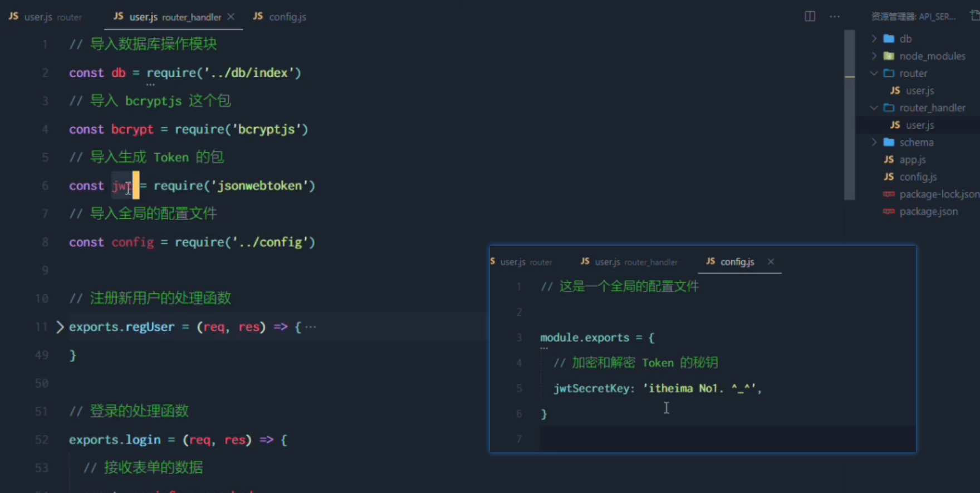The height and width of the screenshot is (493, 980).
Task: Click exports.login on line 52
Action: 115,440
